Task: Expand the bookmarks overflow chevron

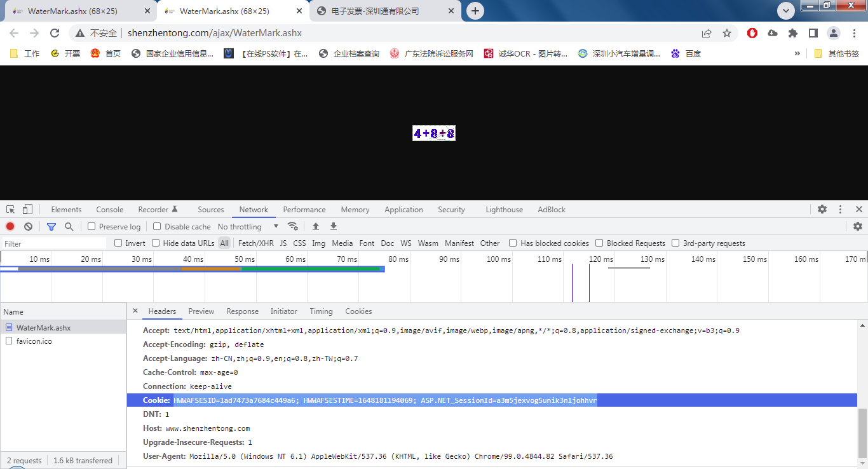Action: tap(797, 54)
